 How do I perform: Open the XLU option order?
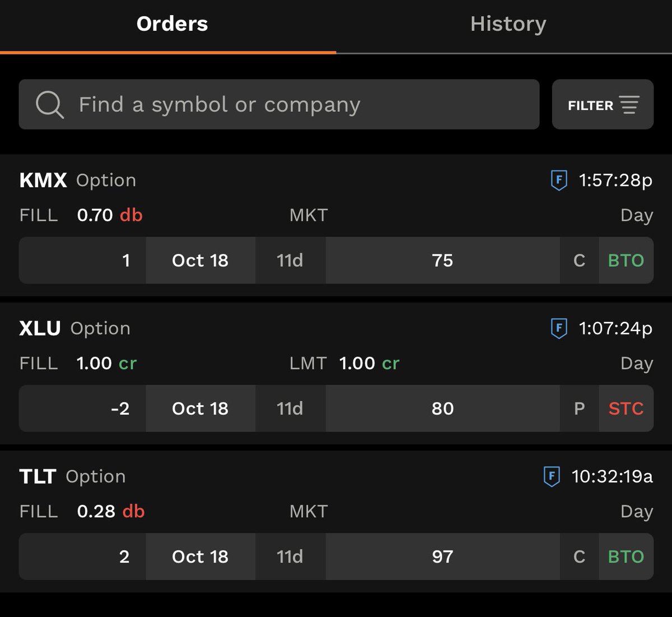tap(336, 373)
